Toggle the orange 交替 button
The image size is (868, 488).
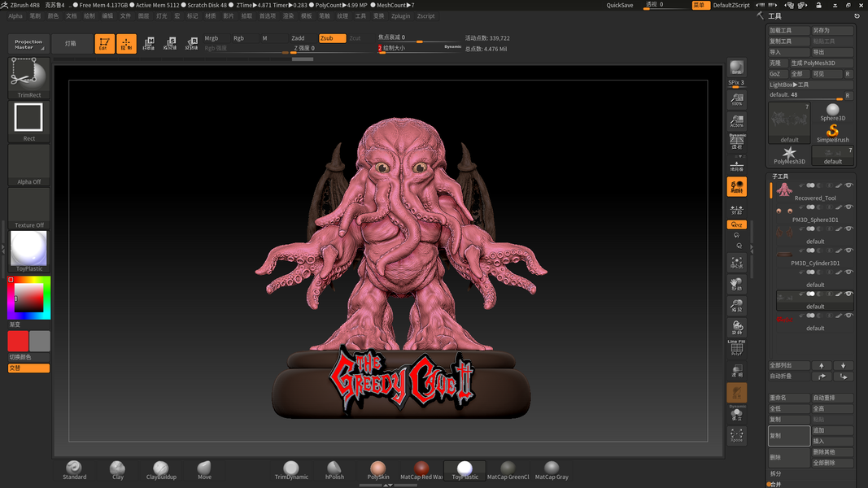click(28, 368)
